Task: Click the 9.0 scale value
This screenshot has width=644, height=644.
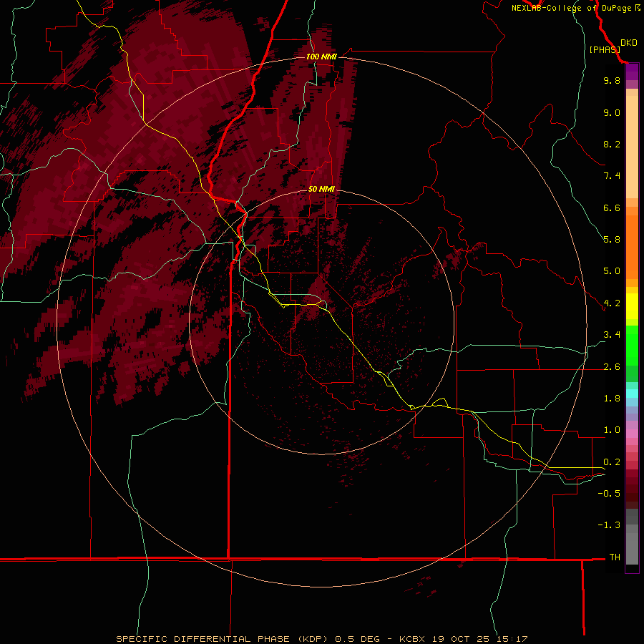Action: pos(612,112)
